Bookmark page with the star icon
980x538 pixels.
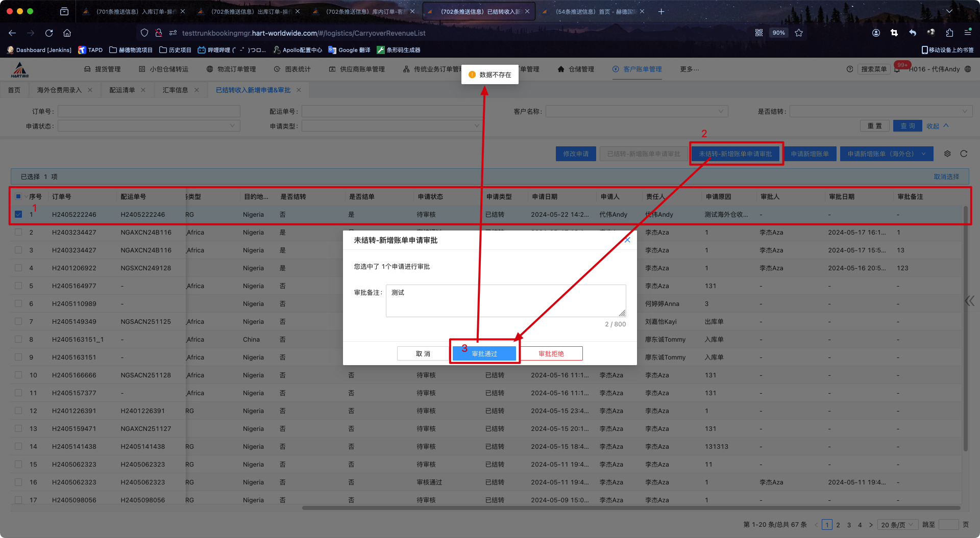799,33
